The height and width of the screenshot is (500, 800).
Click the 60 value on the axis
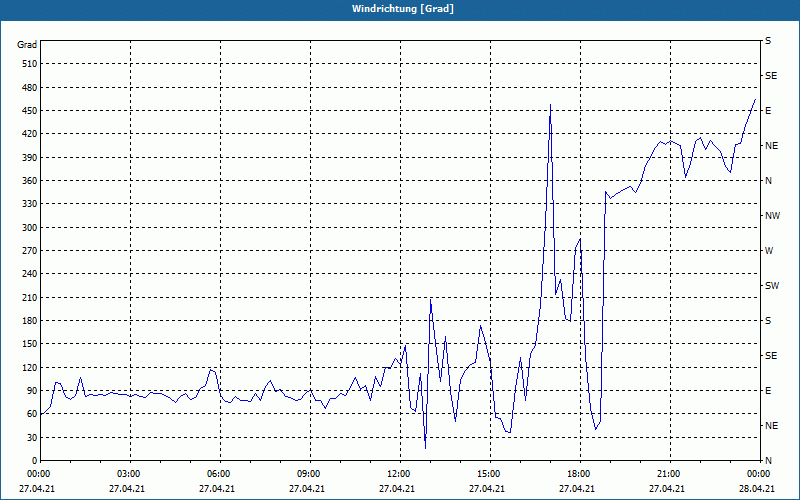pos(32,414)
